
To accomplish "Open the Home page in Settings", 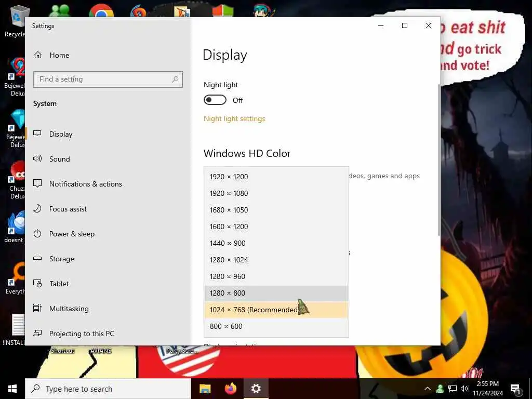I will (51, 55).
